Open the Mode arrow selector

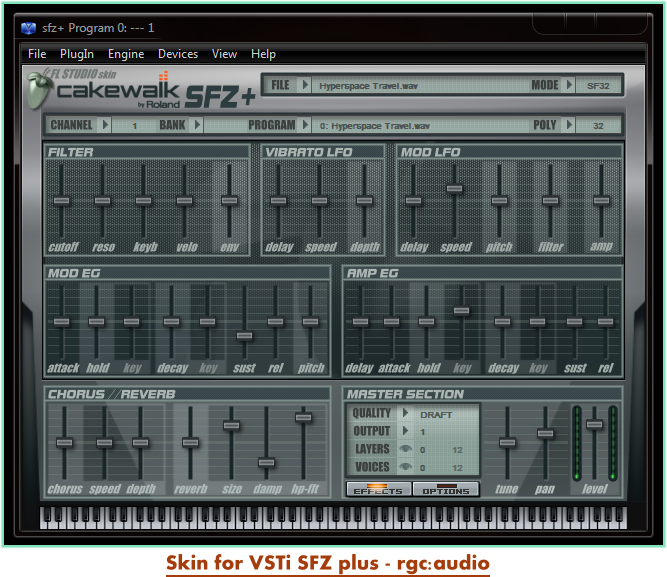tap(569, 86)
